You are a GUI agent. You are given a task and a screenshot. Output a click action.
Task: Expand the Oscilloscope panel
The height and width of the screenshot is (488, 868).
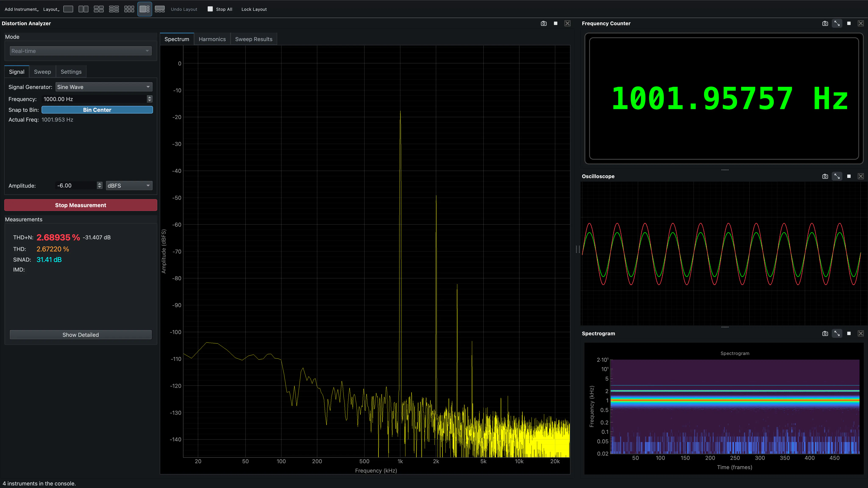click(x=837, y=176)
